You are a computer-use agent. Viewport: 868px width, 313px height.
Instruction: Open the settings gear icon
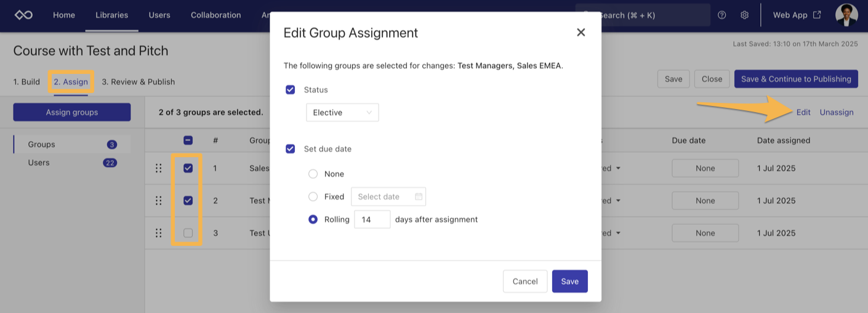(x=744, y=15)
